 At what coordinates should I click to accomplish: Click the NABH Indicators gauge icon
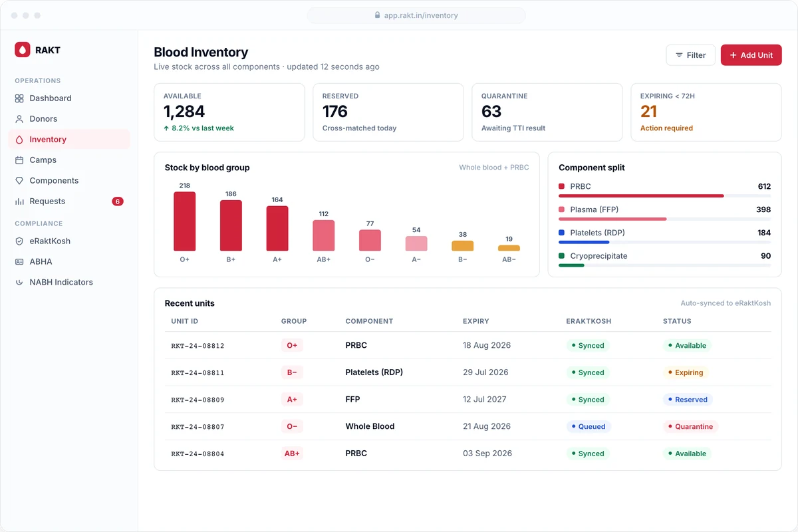pyautogui.click(x=19, y=283)
